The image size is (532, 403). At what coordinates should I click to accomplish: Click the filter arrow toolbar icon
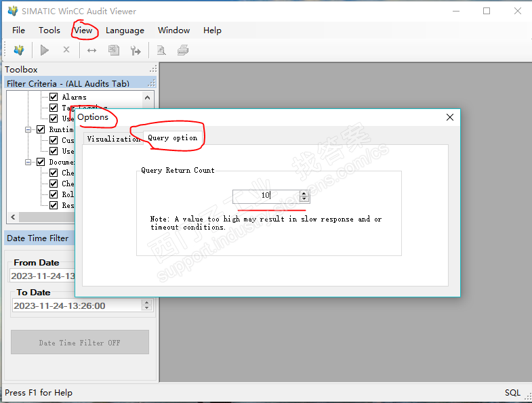tap(136, 51)
